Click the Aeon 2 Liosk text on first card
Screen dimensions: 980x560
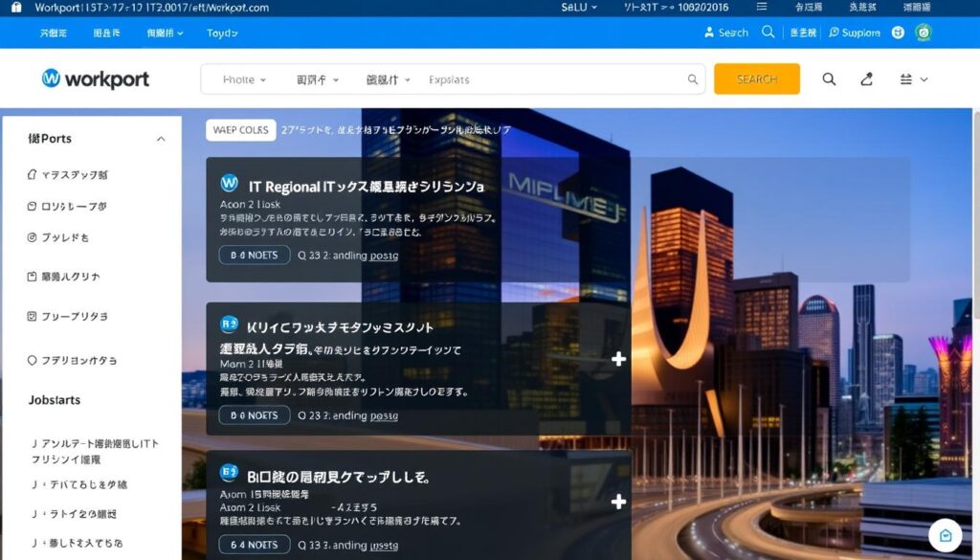(x=250, y=204)
